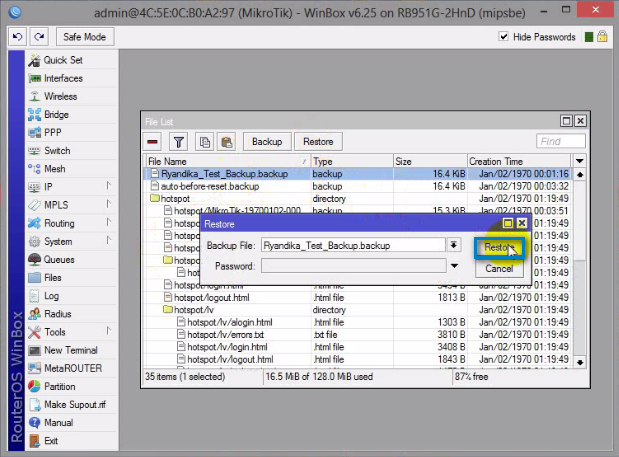Open the column selector dropdown arrow

580,161
